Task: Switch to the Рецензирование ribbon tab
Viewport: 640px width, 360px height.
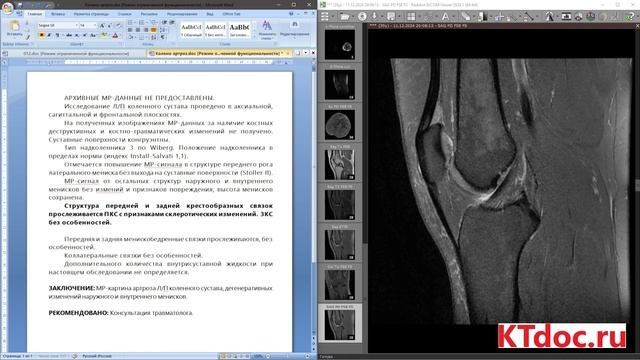Action: (x=182, y=14)
